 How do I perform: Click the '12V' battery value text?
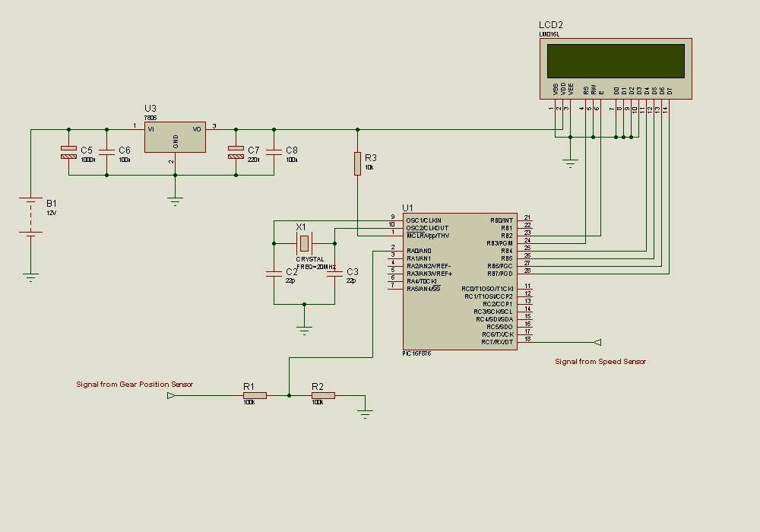pos(52,213)
